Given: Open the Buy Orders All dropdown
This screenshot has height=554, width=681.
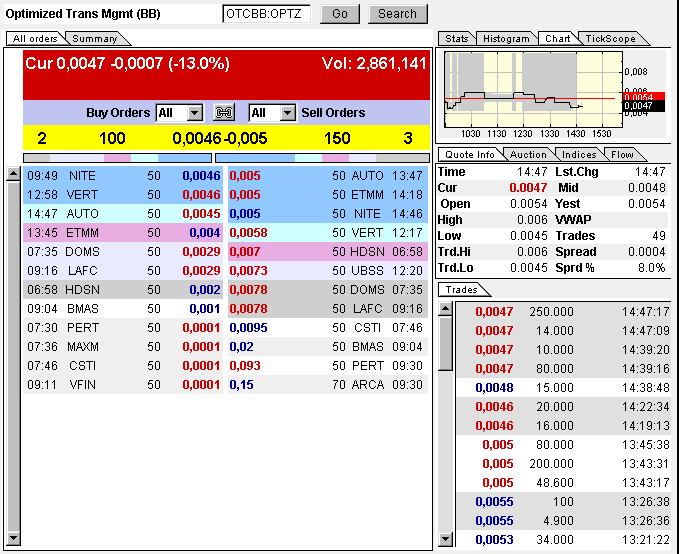Looking at the screenshot, I should click(x=179, y=113).
